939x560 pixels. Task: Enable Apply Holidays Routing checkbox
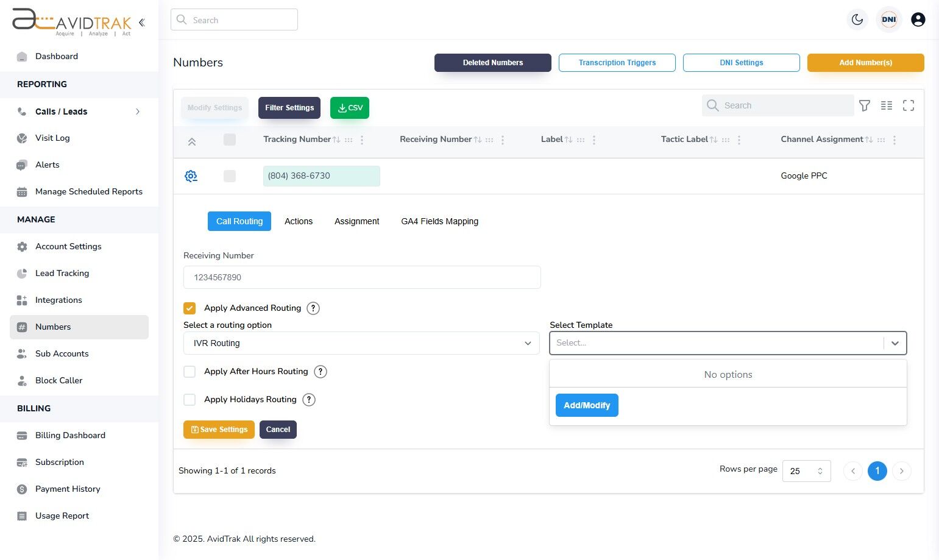[x=190, y=400]
